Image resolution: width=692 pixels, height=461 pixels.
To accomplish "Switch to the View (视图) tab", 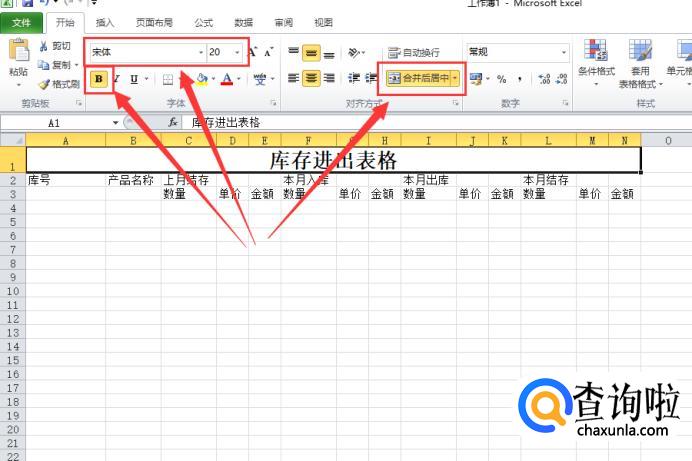I will pyautogui.click(x=323, y=22).
